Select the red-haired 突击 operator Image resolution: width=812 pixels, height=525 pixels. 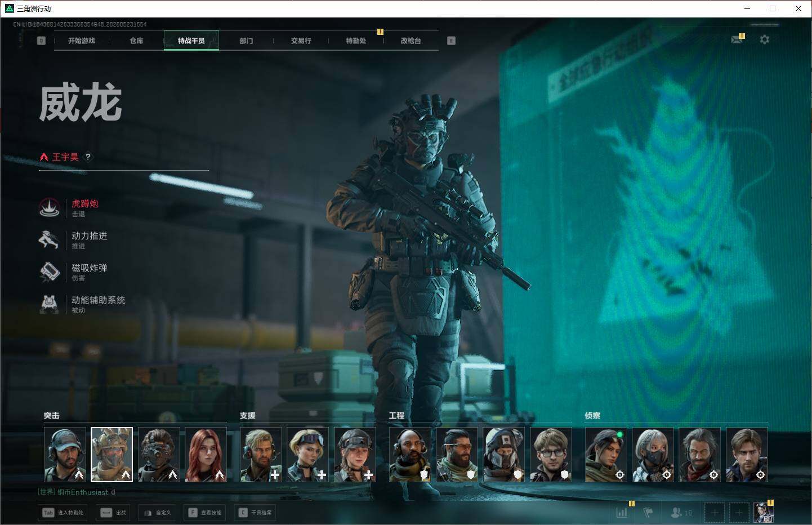[206, 455]
